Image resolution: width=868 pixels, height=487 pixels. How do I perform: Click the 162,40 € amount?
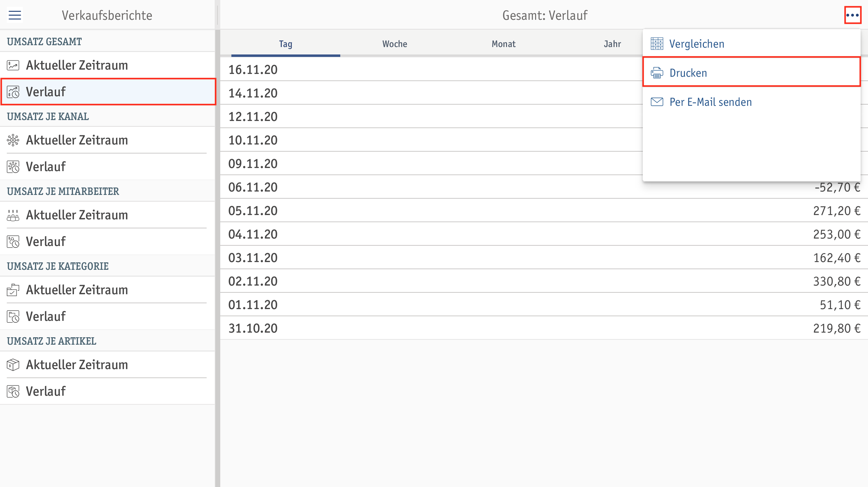pyautogui.click(x=837, y=258)
